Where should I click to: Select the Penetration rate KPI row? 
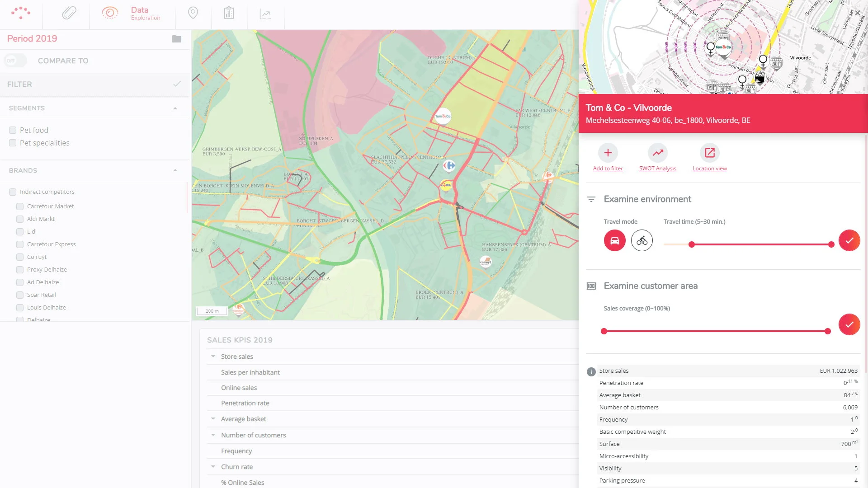tap(392, 403)
